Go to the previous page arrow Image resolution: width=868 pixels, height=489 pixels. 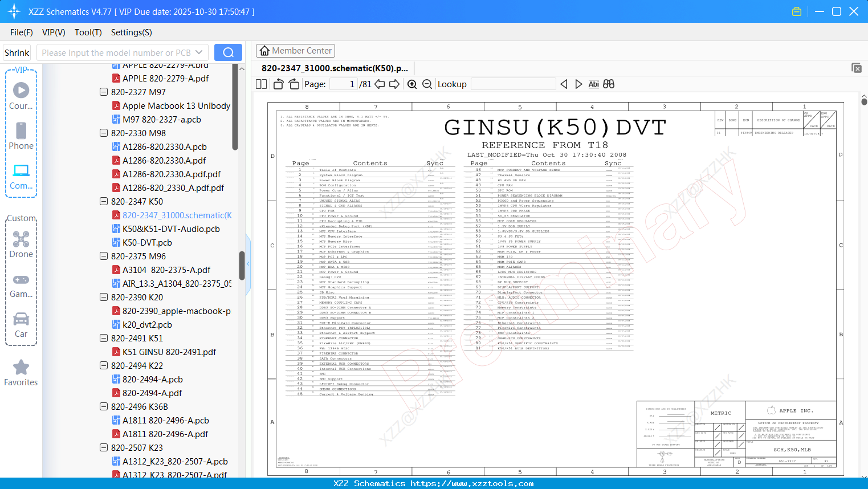pyautogui.click(x=379, y=84)
